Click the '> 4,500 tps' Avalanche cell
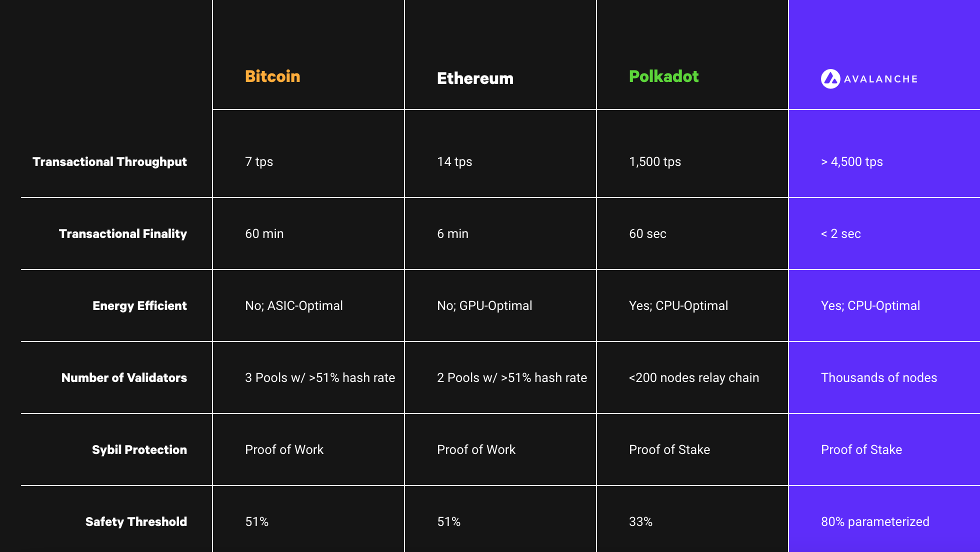The image size is (980, 552). [x=851, y=161]
